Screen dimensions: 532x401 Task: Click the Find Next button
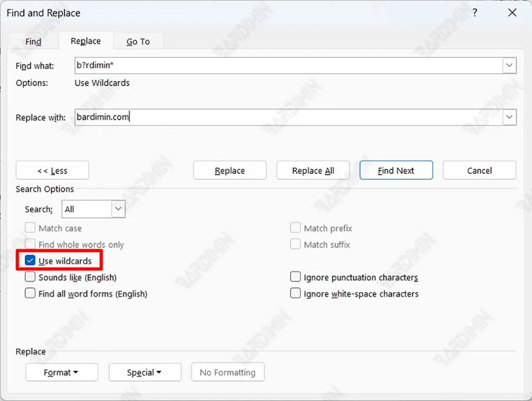[396, 171]
